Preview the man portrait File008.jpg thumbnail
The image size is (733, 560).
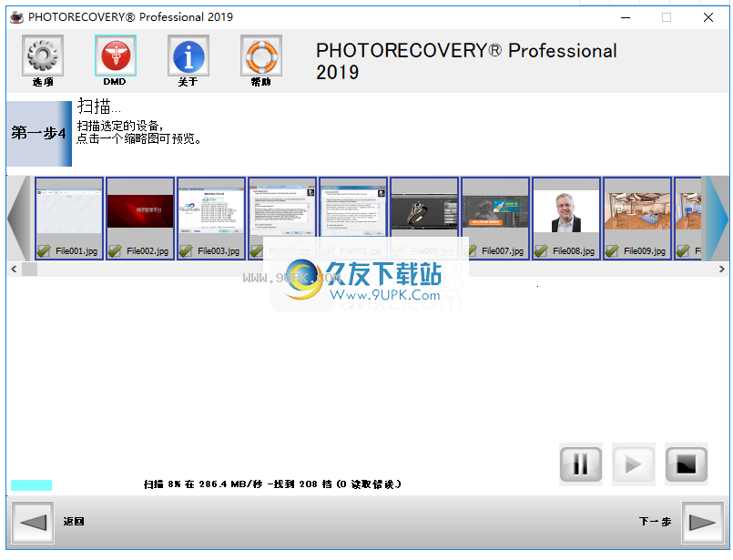point(566,211)
